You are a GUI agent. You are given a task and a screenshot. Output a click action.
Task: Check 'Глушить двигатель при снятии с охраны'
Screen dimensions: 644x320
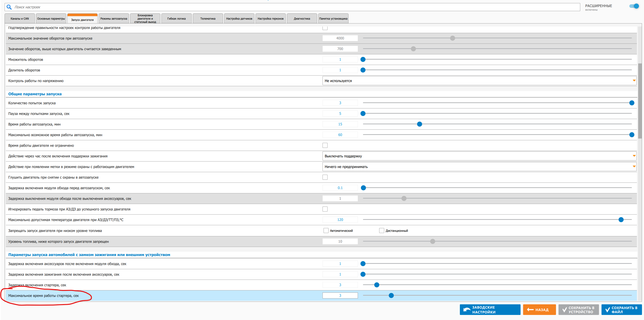pos(325,177)
